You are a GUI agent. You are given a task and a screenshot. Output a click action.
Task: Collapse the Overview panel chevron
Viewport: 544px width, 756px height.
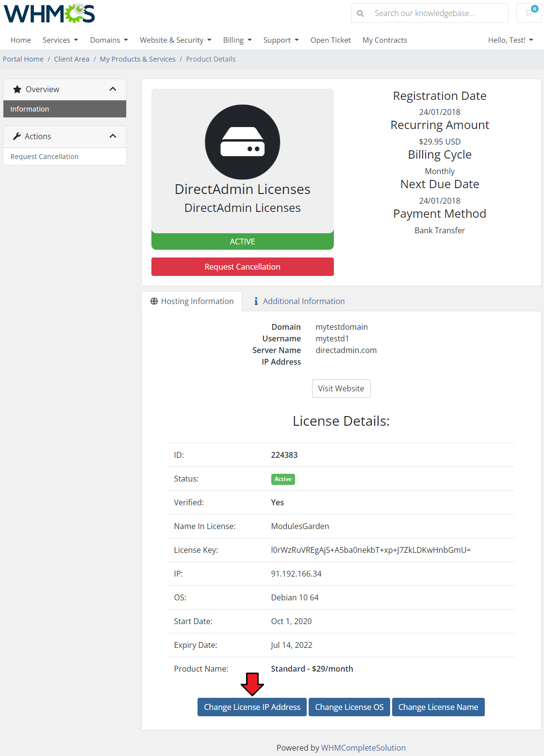[113, 89]
